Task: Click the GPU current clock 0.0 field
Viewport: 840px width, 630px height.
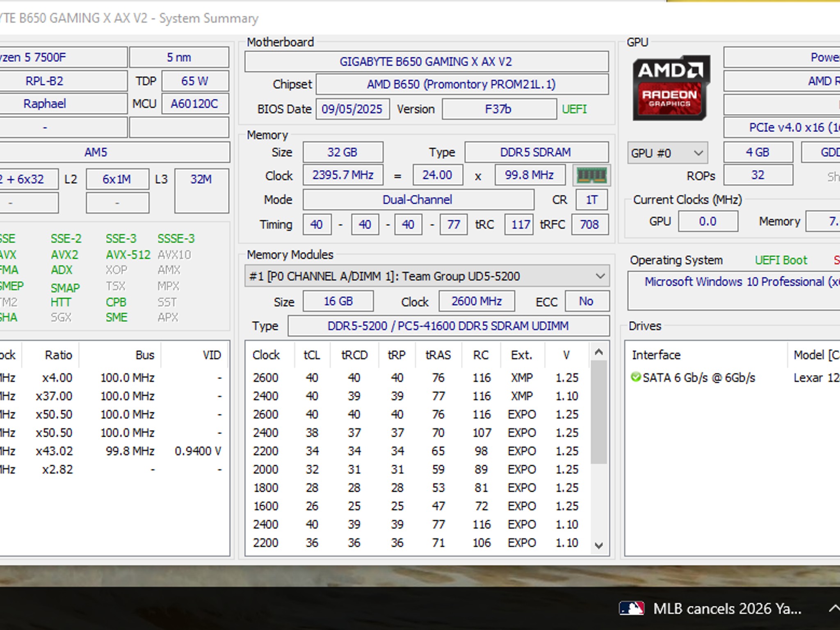Action: coord(708,221)
